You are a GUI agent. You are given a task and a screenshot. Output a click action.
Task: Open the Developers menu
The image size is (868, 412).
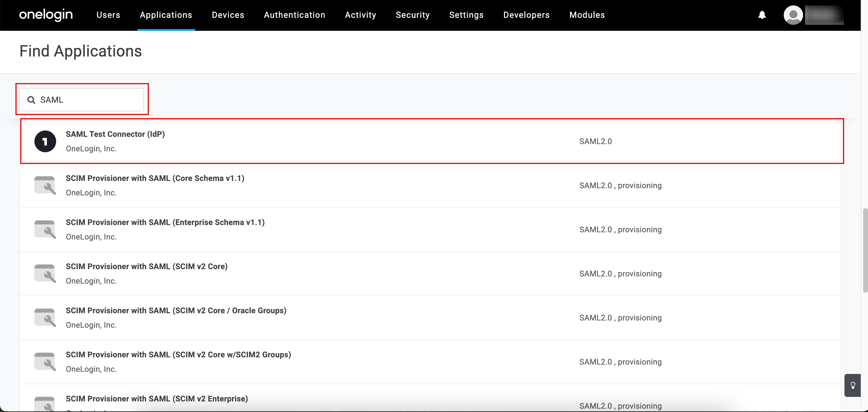(x=526, y=15)
